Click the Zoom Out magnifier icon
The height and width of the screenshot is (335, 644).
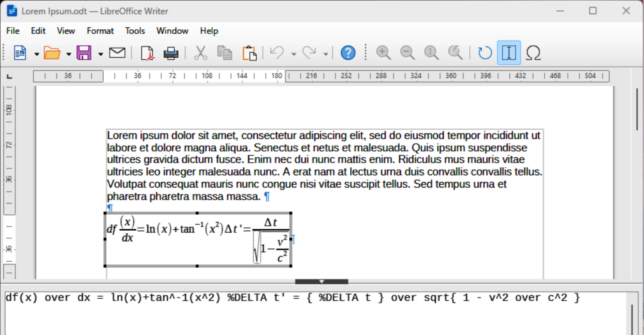coord(407,53)
